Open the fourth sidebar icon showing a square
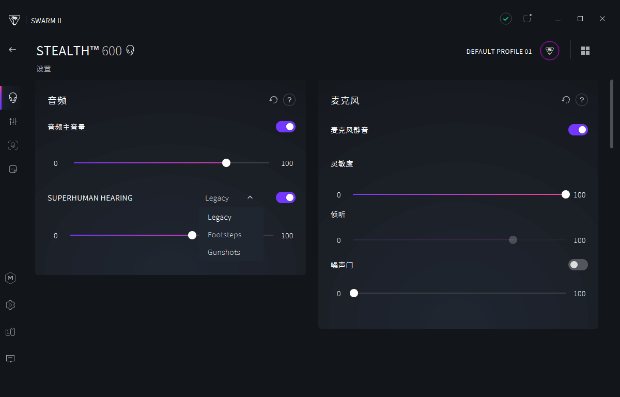Image resolution: width=620 pixels, height=397 pixels. pyautogui.click(x=13, y=169)
